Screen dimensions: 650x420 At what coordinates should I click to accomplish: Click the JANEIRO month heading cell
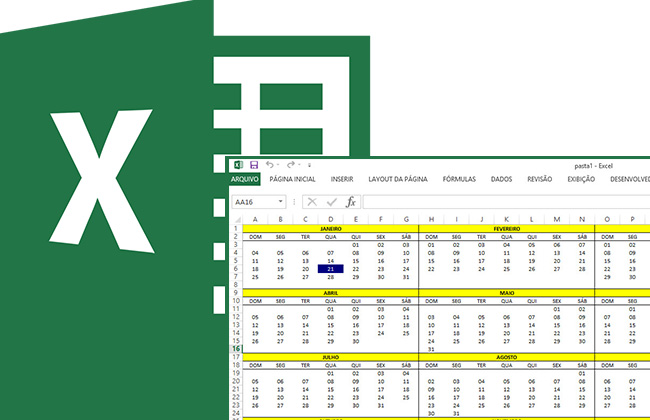click(x=330, y=228)
